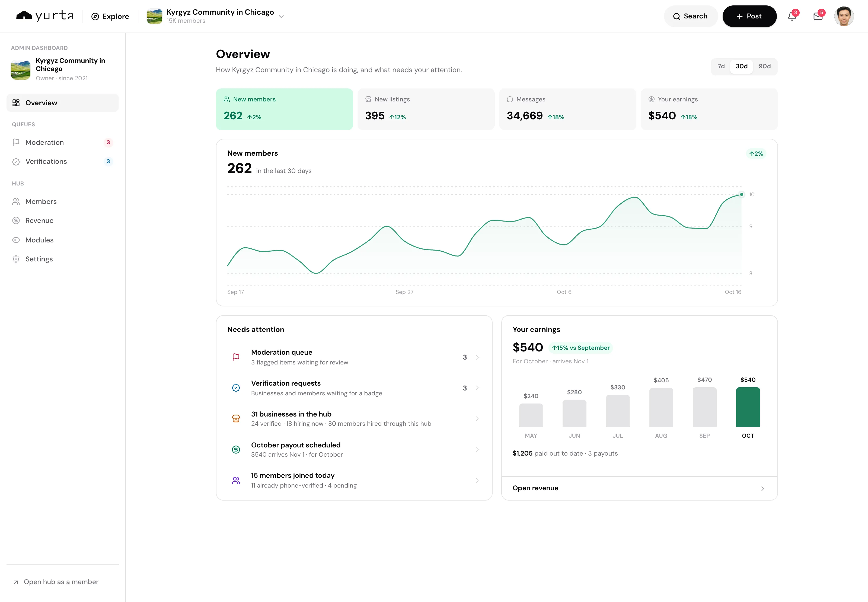Click the people icon in New members card
The height and width of the screenshot is (602, 868).
pyautogui.click(x=227, y=99)
